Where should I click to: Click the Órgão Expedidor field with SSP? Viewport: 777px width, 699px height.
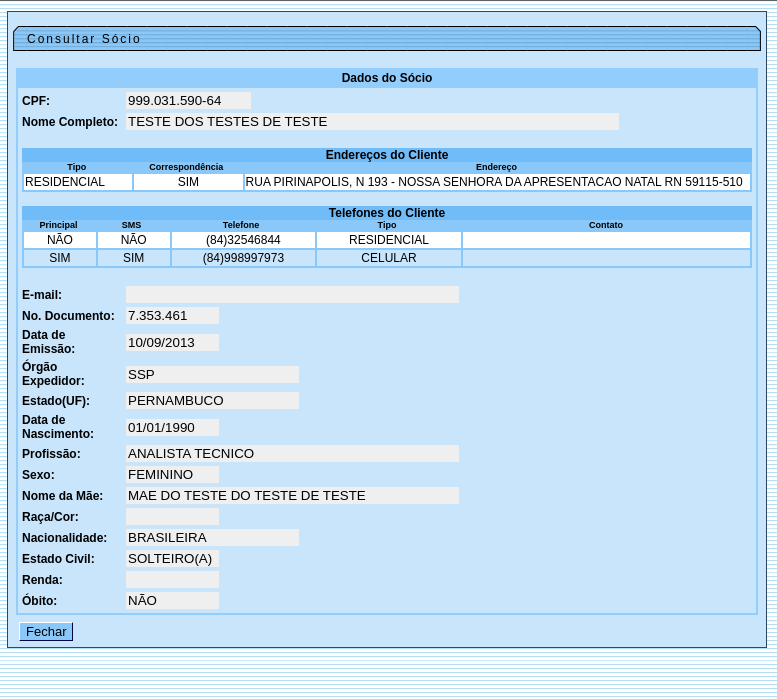212,375
